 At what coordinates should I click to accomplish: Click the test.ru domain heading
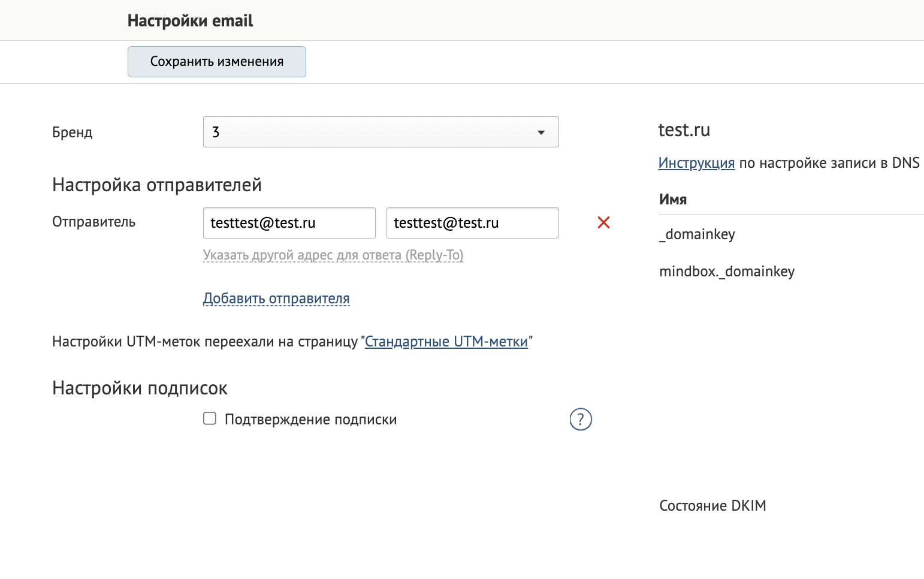(684, 130)
